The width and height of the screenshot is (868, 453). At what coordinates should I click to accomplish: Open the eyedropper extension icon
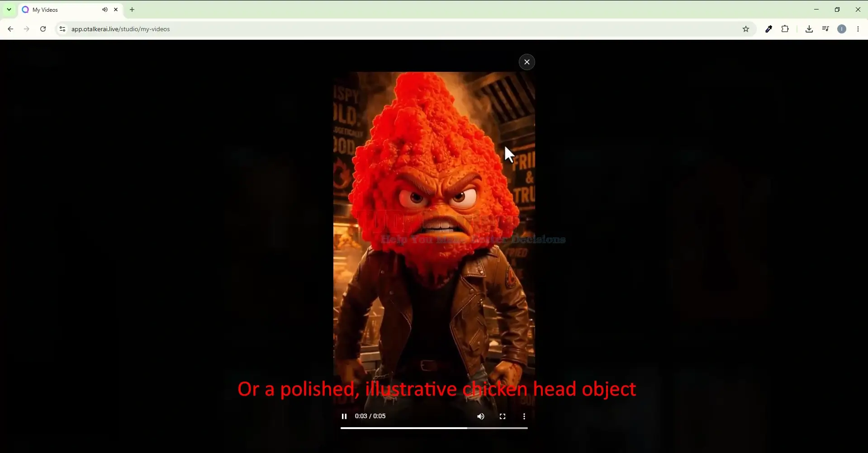coord(768,29)
